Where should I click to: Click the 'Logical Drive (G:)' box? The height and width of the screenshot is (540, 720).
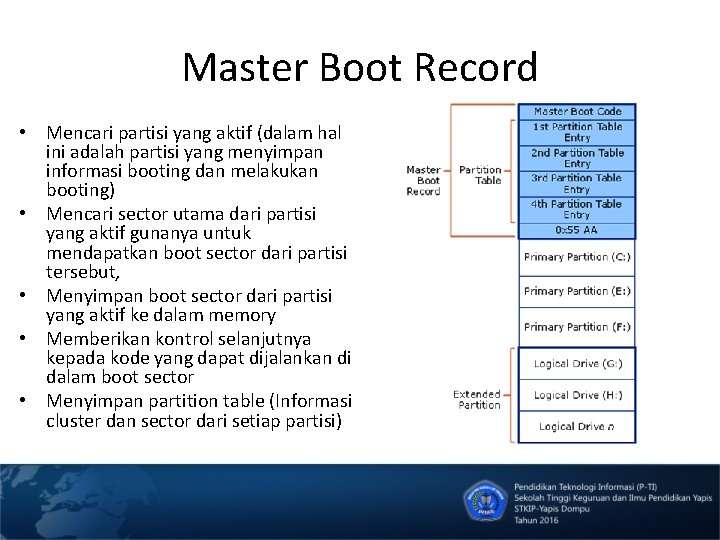click(577, 364)
